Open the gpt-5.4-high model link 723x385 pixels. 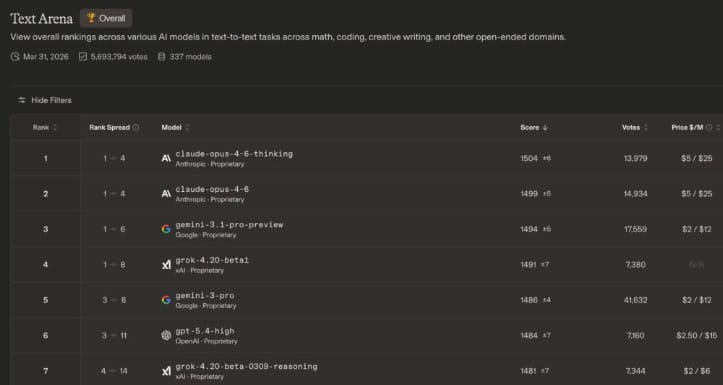tap(205, 331)
